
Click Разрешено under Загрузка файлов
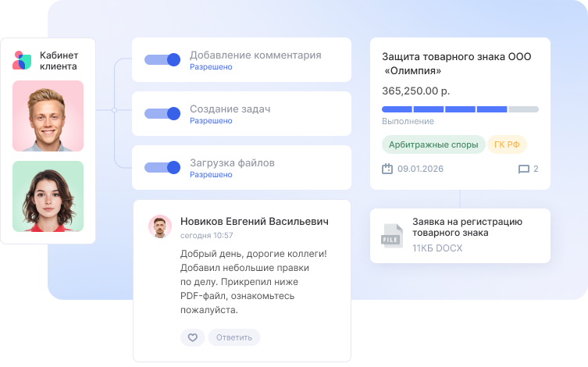coord(211,175)
